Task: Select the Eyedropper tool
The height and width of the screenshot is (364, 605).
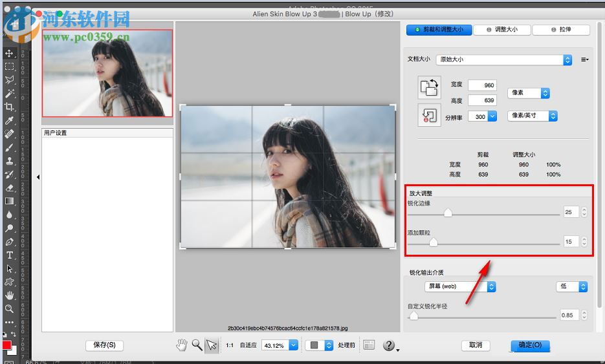Action: [9, 120]
